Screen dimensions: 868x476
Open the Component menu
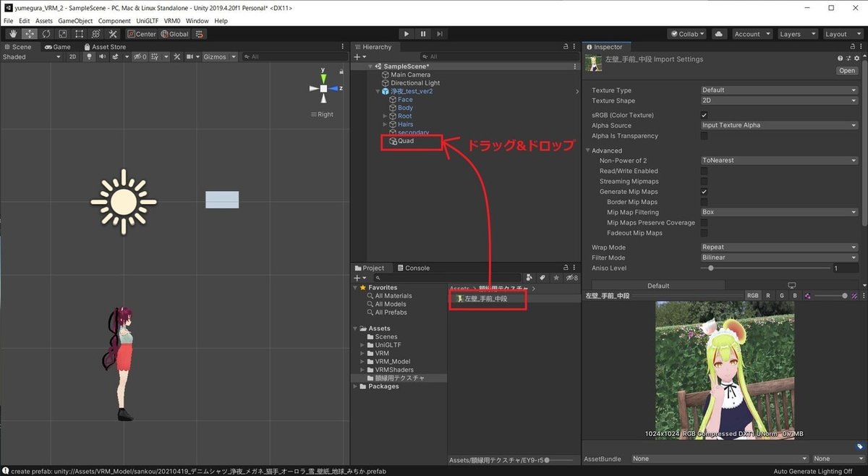coord(114,21)
